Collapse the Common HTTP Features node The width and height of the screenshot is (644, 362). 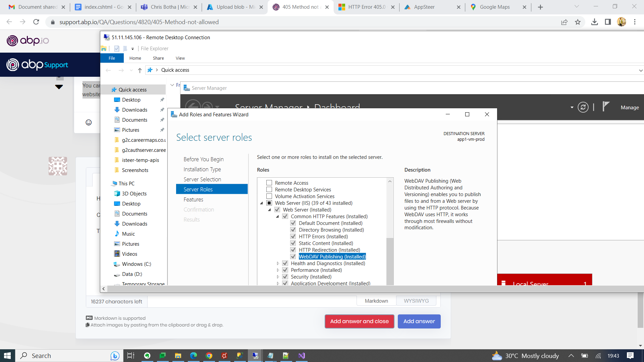coord(278,217)
